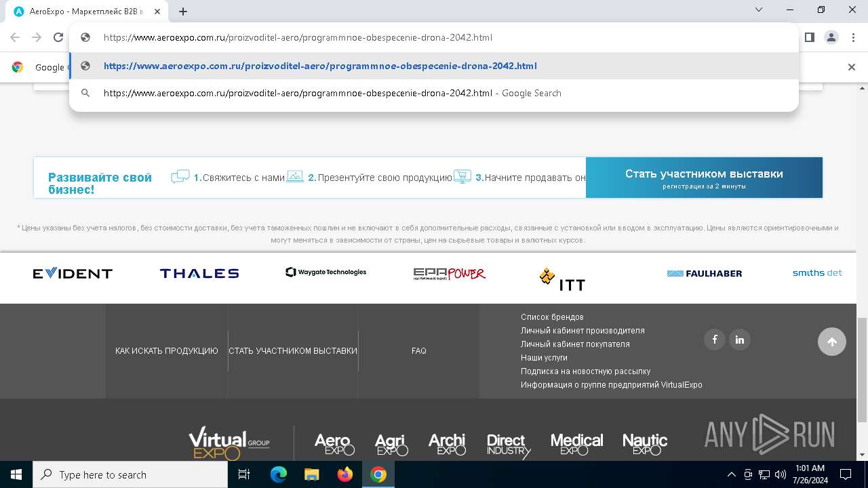
Task: Open the Windows Start menu
Action: tap(16, 474)
